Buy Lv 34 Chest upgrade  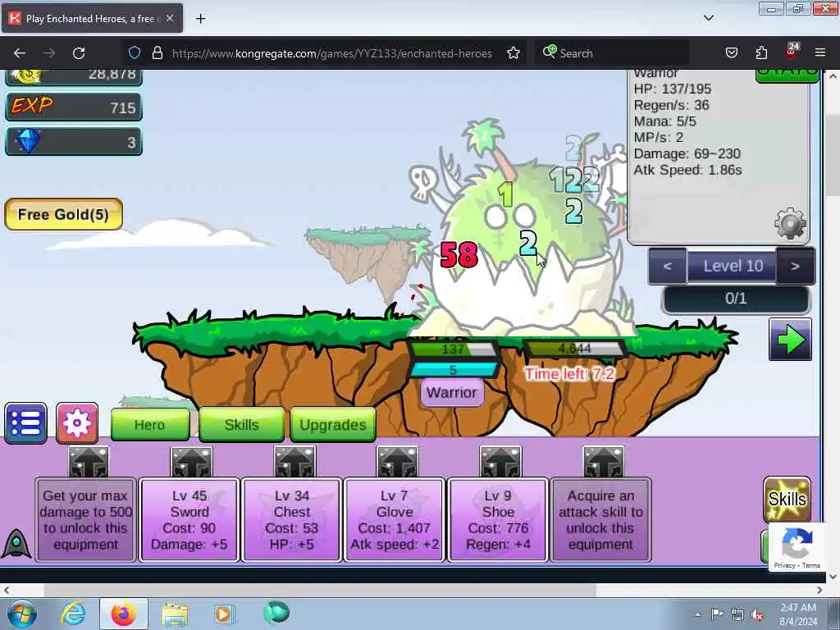tap(292, 519)
